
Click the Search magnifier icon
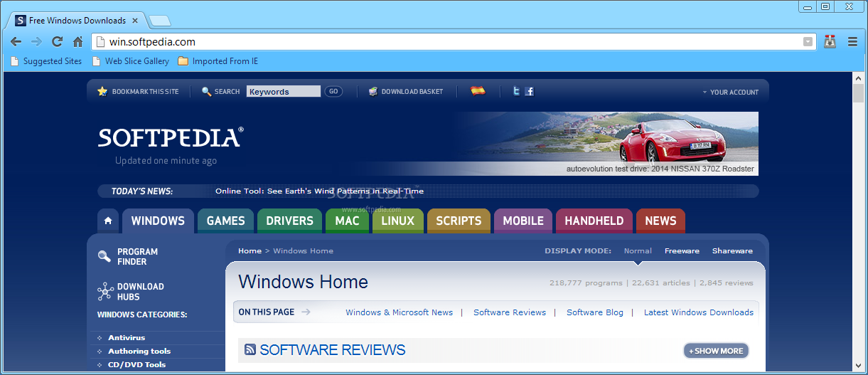coord(207,92)
